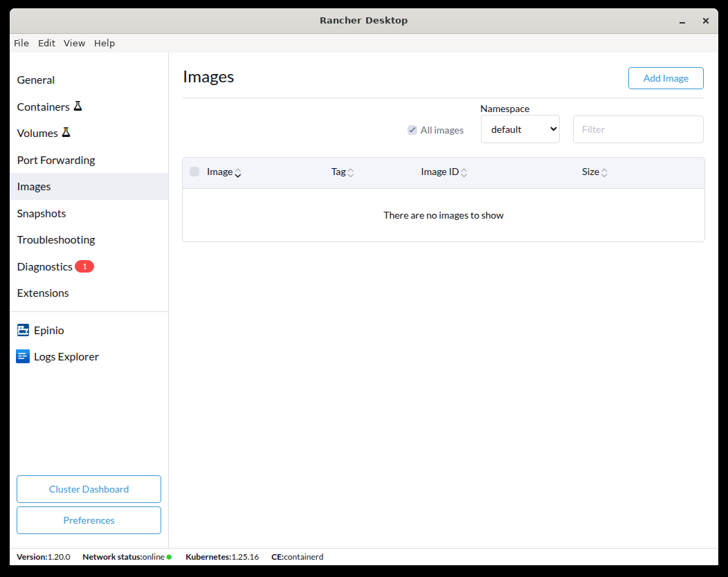Sort by Image ID column arrows
This screenshot has width=728, height=577.
[x=464, y=173]
